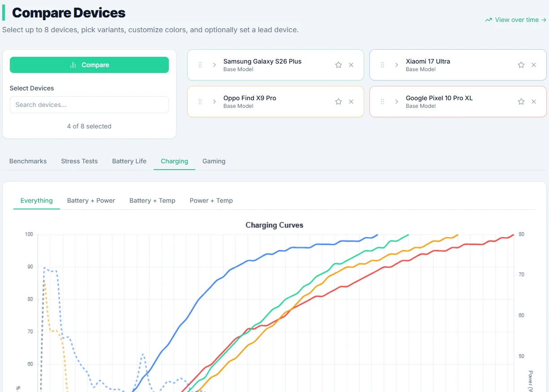Viewport: 549px width, 392px height.
Task: Click the Samsung Galaxy S26 Plus device name
Action: (x=262, y=61)
